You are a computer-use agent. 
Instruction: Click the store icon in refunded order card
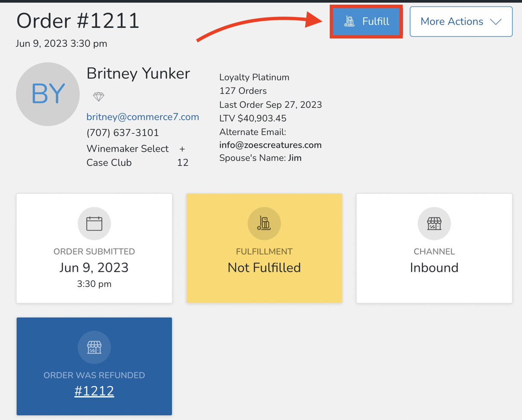click(x=94, y=347)
